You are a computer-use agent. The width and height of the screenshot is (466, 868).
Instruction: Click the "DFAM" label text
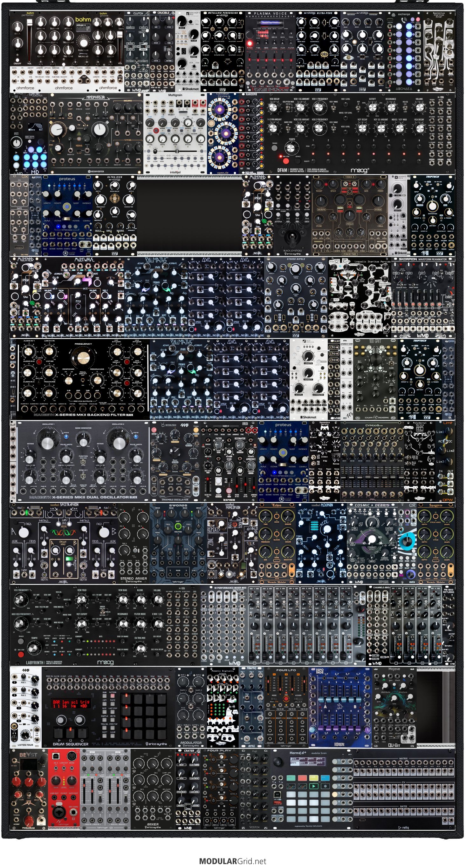click(x=282, y=170)
